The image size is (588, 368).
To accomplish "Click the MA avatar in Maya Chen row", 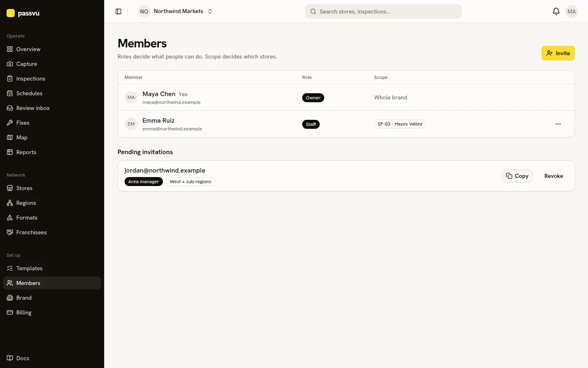I will tap(131, 97).
